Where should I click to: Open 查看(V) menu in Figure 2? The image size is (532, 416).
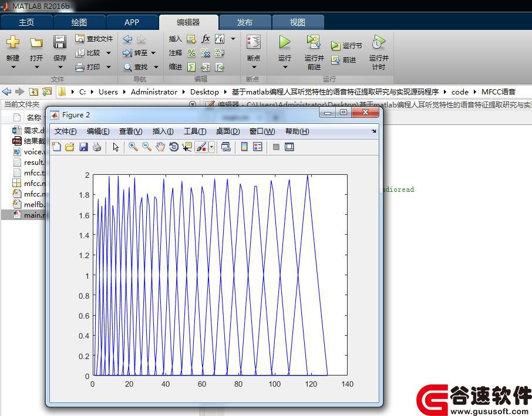(x=130, y=131)
